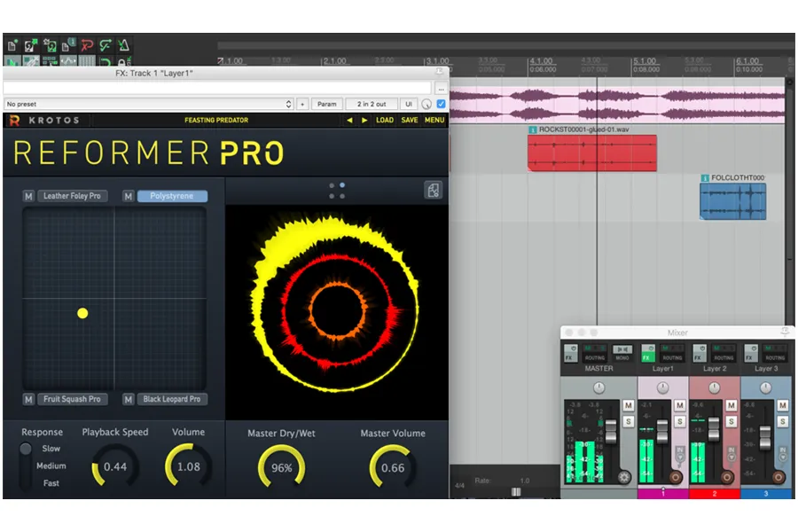Toggle the FX bypass checkbox in the FX window
This screenshot has width=798, height=532.
pyautogui.click(x=442, y=104)
